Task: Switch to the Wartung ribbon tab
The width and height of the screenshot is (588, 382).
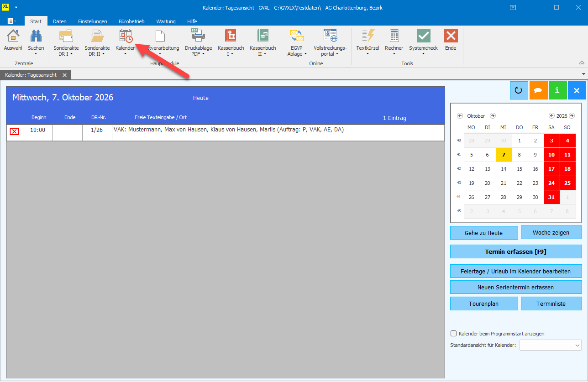Action: (x=166, y=21)
